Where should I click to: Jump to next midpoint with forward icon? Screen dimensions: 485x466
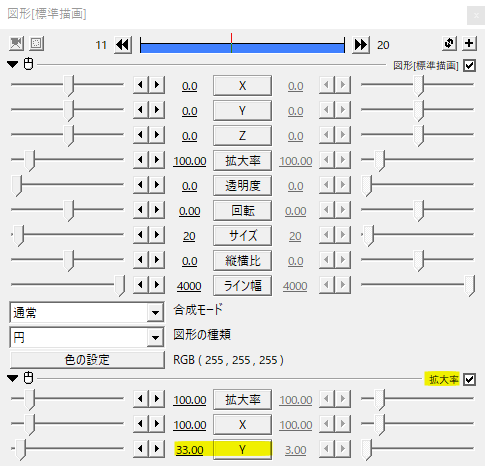pos(361,45)
